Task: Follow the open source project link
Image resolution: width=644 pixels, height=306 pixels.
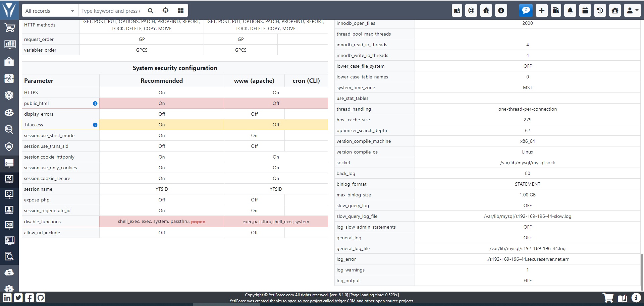Action: [x=304, y=301]
